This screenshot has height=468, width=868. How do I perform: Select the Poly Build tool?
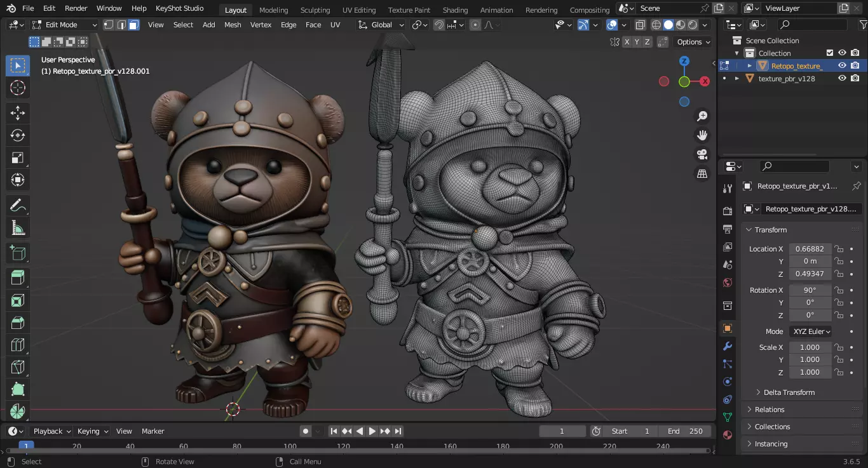tap(18, 389)
